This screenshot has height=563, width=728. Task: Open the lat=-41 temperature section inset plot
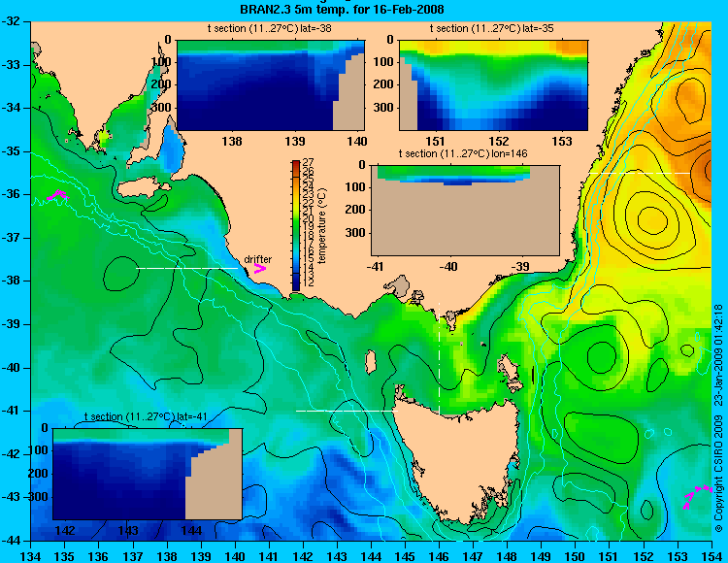pos(148,474)
